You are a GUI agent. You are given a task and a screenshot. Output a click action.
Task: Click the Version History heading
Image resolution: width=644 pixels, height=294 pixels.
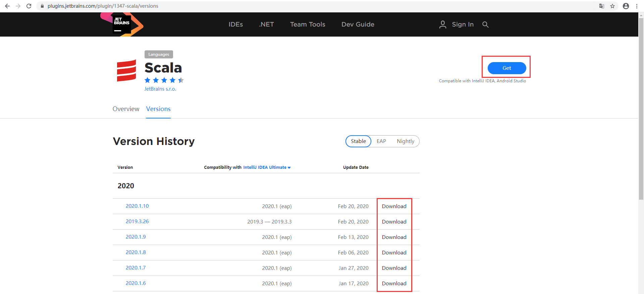coord(154,141)
